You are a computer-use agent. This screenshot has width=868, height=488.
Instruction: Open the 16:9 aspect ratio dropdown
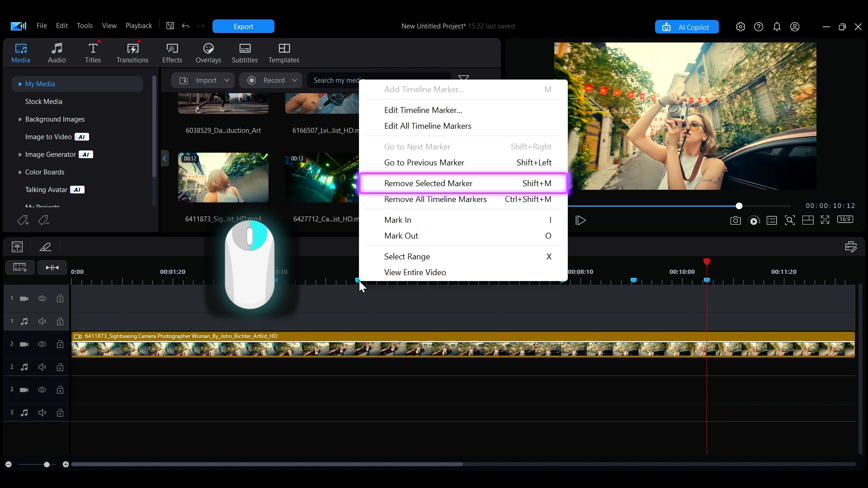tap(845, 219)
